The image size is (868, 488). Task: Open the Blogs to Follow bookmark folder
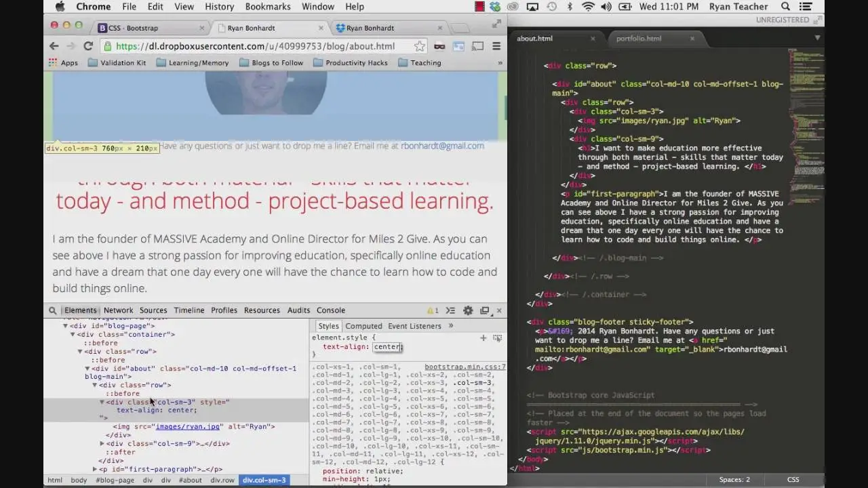tap(272, 62)
